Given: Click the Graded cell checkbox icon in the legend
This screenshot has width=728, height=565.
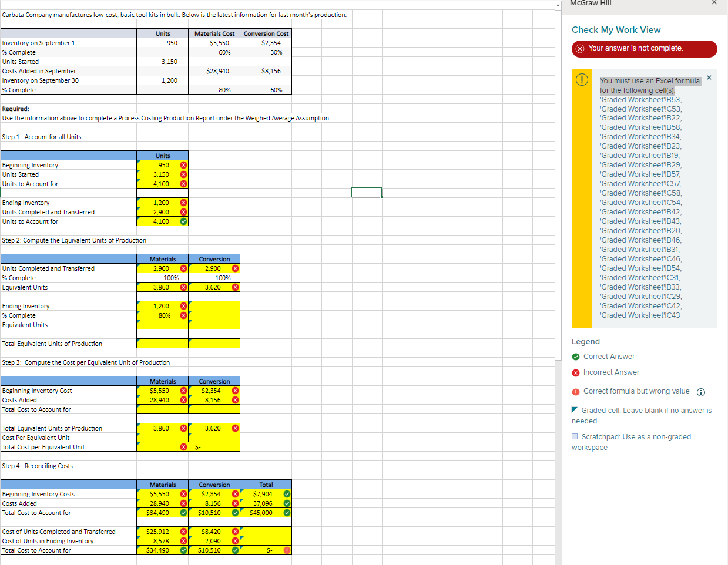Looking at the screenshot, I should pos(575,409).
